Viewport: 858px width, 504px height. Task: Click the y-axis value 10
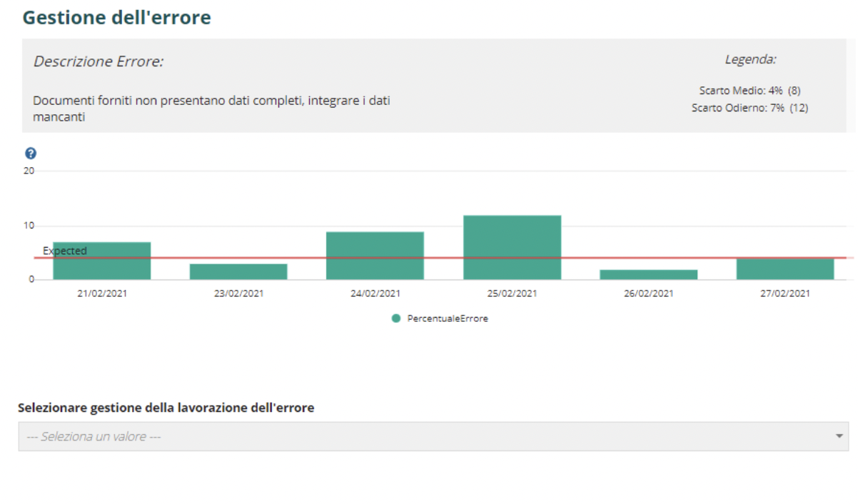pyautogui.click(x=29, y=226)
